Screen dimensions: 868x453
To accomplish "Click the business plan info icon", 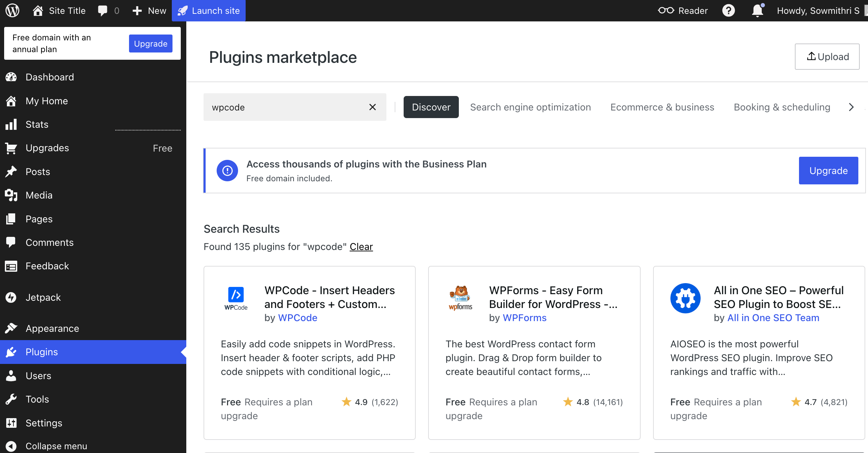I will [x=227, y=171].
